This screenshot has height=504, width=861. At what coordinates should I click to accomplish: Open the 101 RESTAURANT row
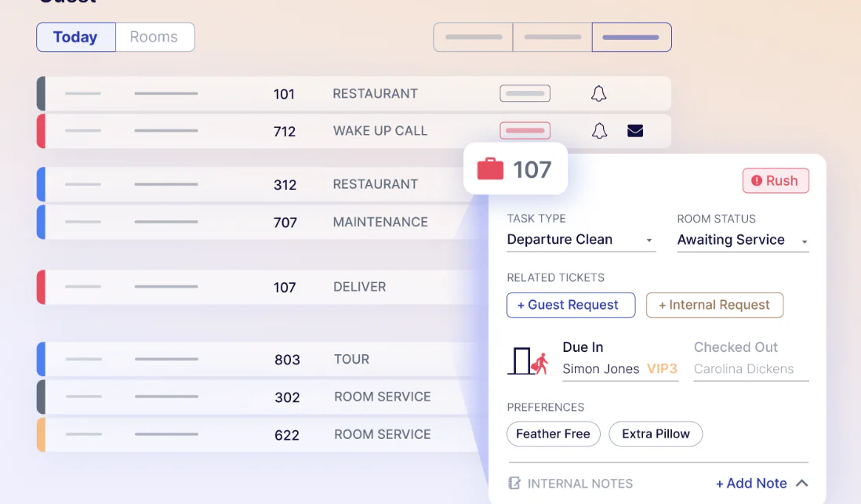(x=354, y=94)
